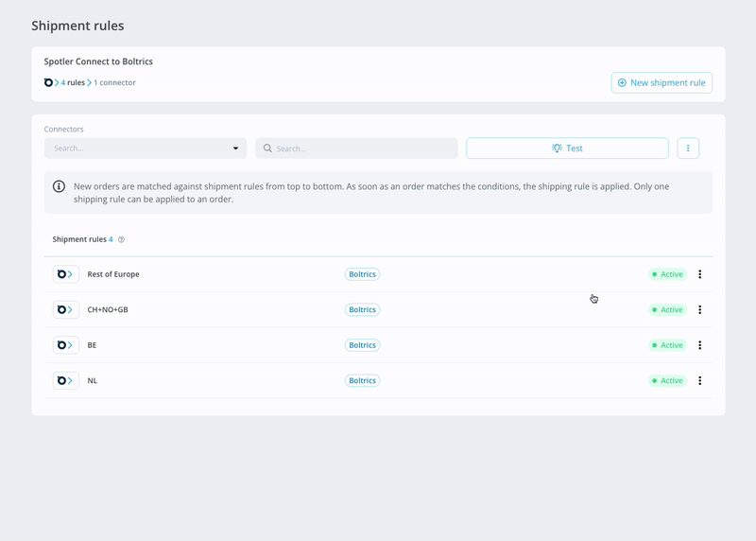Screen dimensions: 756x541
Task: Click the Boltrics tag in NL row
Action: click(x=362, y=380)
